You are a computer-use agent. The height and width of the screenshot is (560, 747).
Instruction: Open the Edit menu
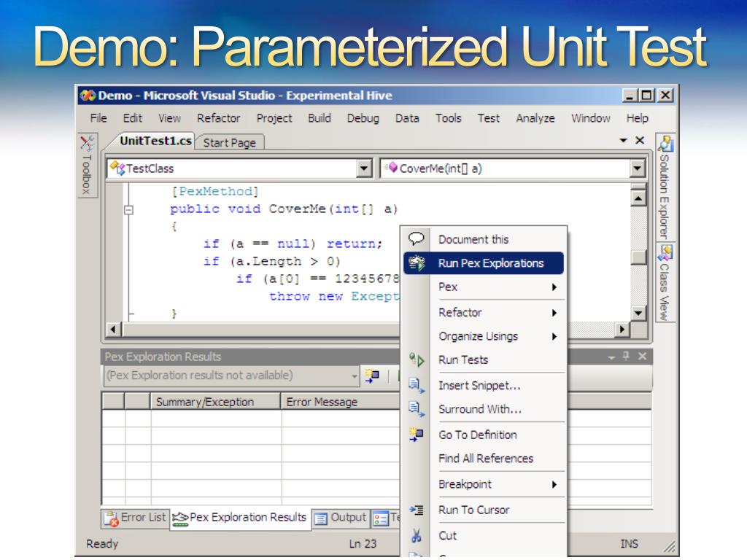click(x=133, y=118)
